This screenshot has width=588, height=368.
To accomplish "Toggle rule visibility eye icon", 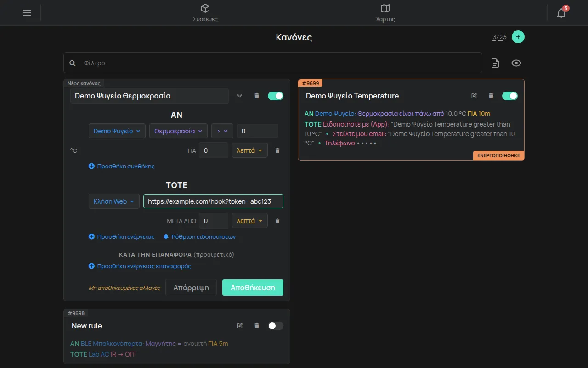I will (x=516, y=63).
